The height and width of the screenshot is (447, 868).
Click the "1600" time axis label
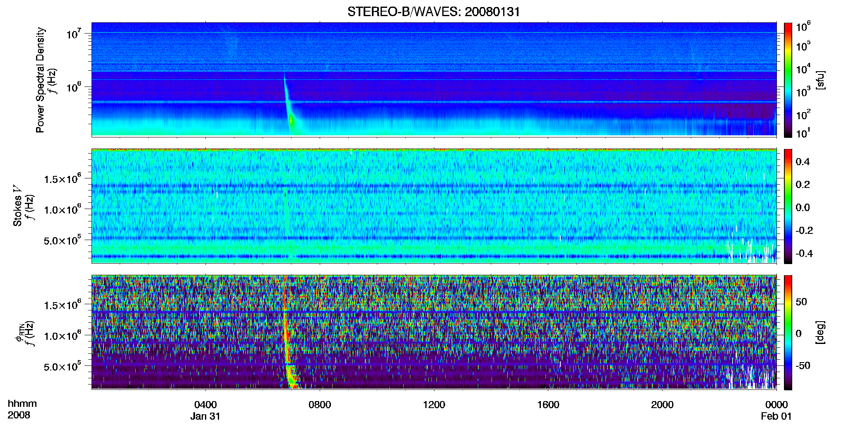coord(548,404)
